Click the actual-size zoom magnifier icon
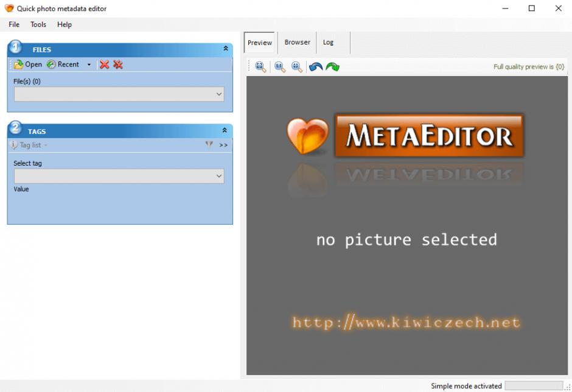The height and width of the screenshot is (392, 572). point(280,67)
